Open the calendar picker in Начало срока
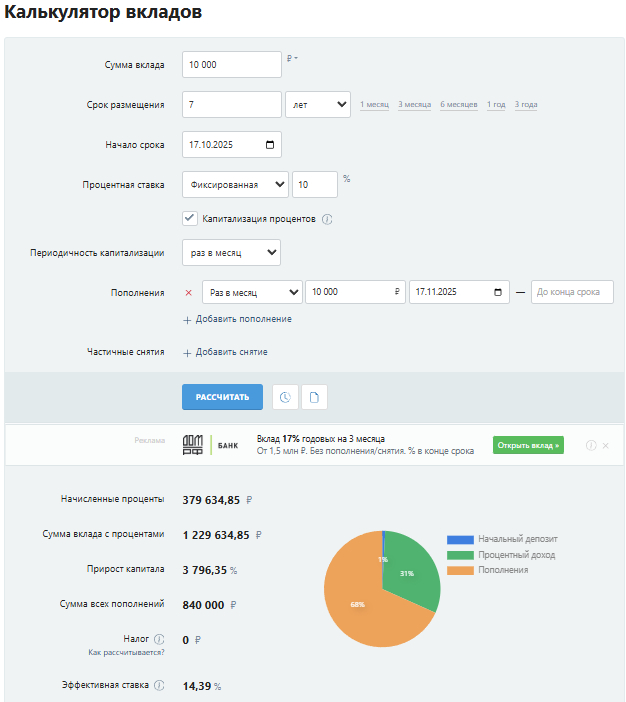 pyautogui.click(x=270, y=145)
